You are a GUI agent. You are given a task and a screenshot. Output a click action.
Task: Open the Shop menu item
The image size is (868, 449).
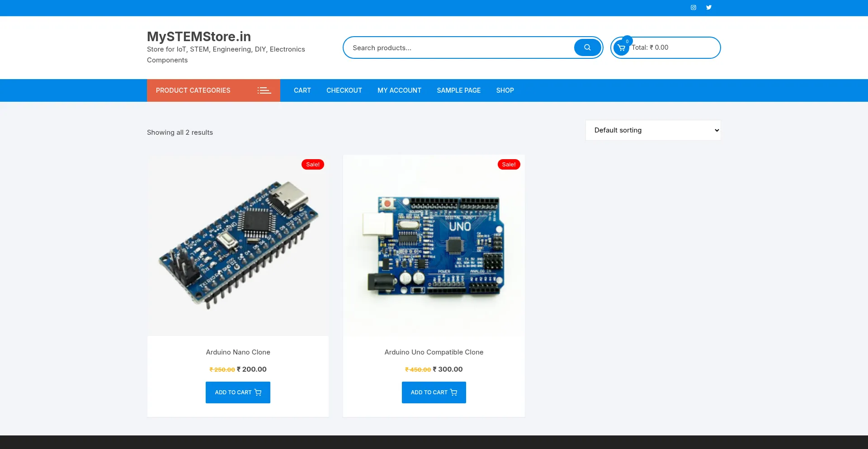click(505, 90)
